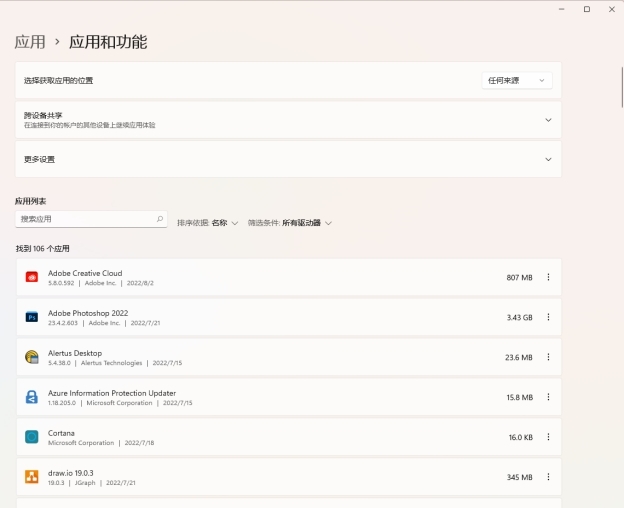The height and width of the screenshot is (508, 624).
Task: Select the draw.io 19.0.3 name text
Action: pyautogui.click(x=70, y=473)
